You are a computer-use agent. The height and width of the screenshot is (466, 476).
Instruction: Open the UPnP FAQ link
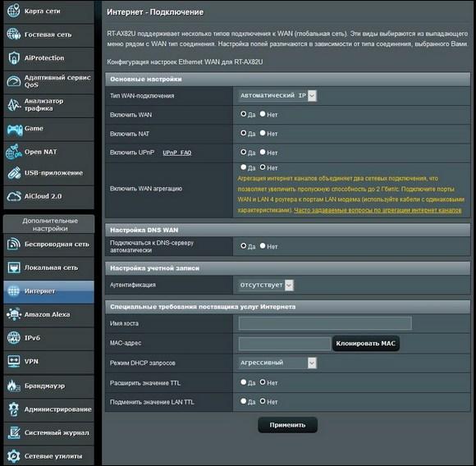pyautogui.click(x=177, y=153)
